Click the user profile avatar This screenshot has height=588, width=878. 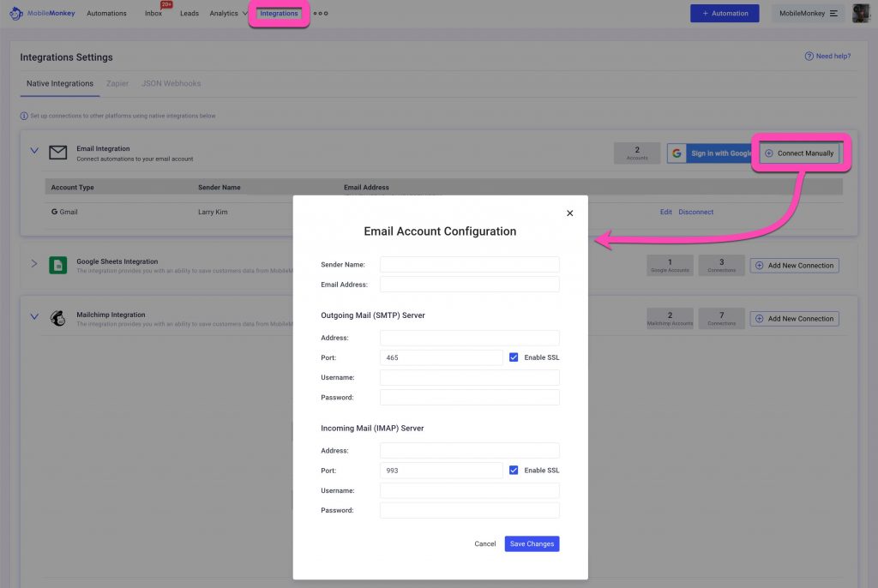860,14
